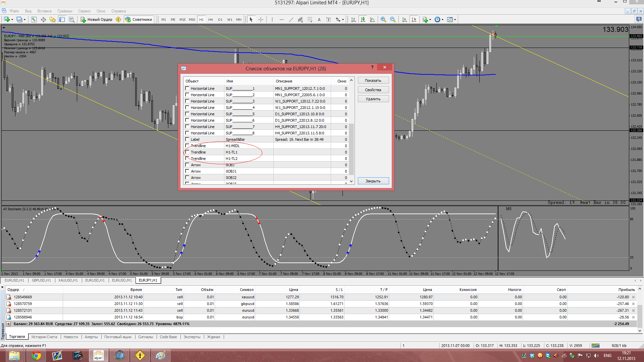Screen dimensions: 644x362
Task: Select the draw Trendline tool
Action: click(x=291, y=19)
